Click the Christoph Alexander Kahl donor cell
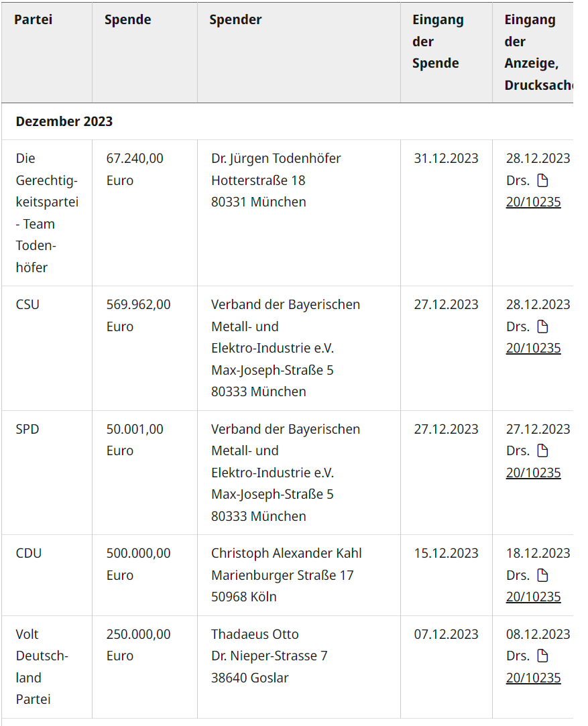588x726 pixels. point(299,575)
